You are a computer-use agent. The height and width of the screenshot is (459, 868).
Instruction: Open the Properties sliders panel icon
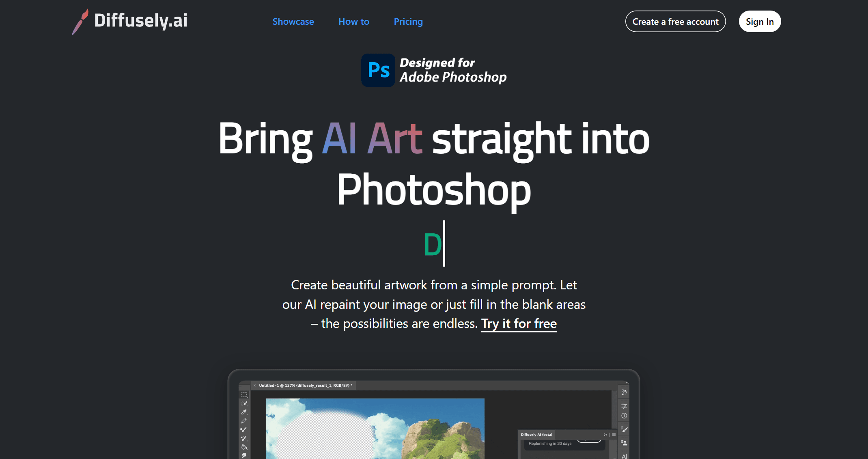click(x=624, y=406)
